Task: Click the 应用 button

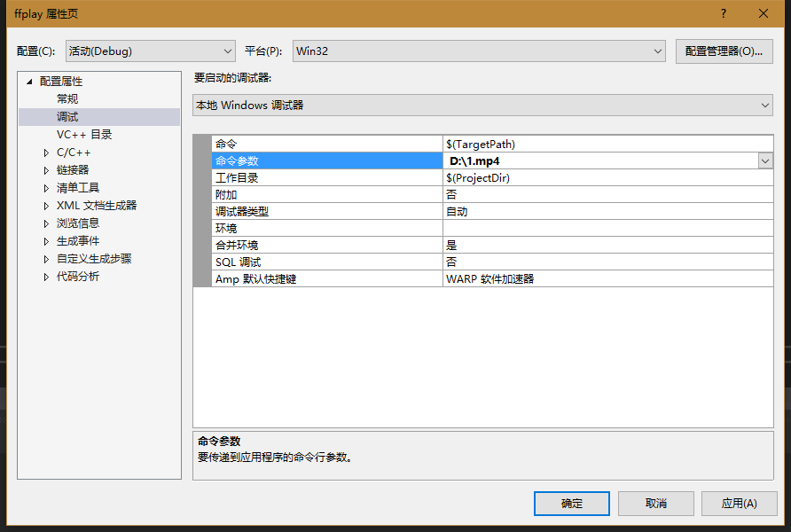Action: pyautogui.click(x=740, y=503)
